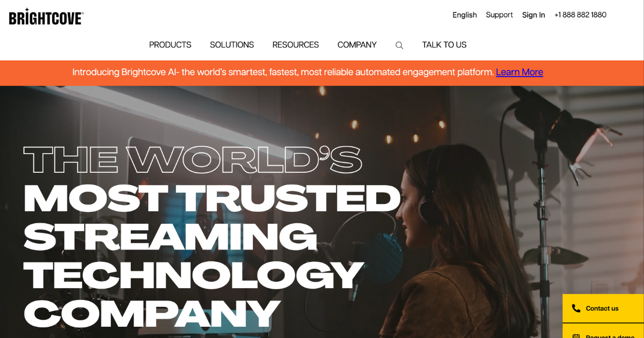Open the Support link
Image resolution: width=644 pixels, height=338 pixels.
click(x=500, y=15)
